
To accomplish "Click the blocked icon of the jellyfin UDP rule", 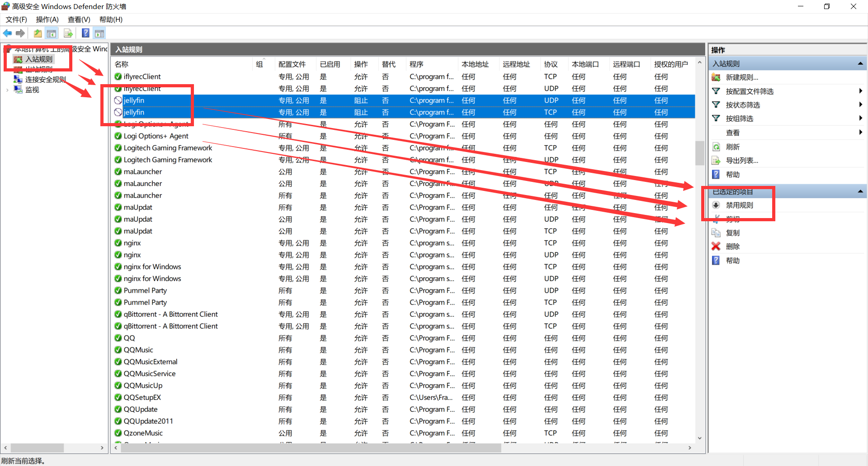I will pyautogui.click(x=118, y=100).
